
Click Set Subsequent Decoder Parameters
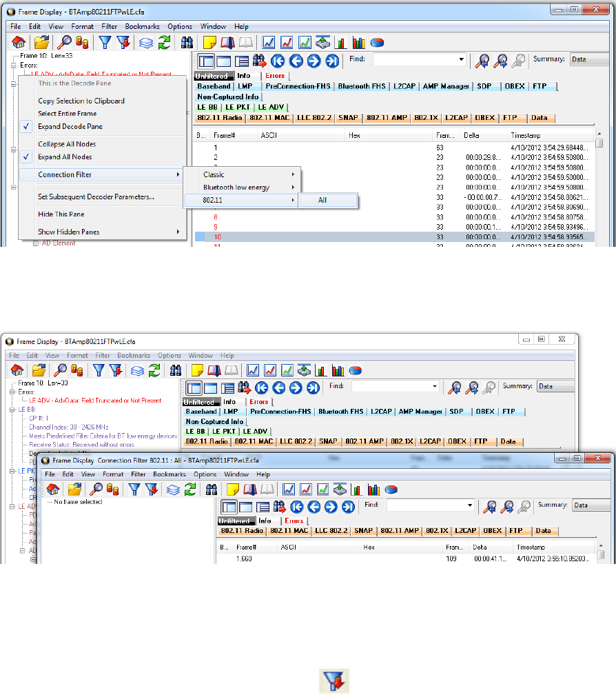(96, 197)
